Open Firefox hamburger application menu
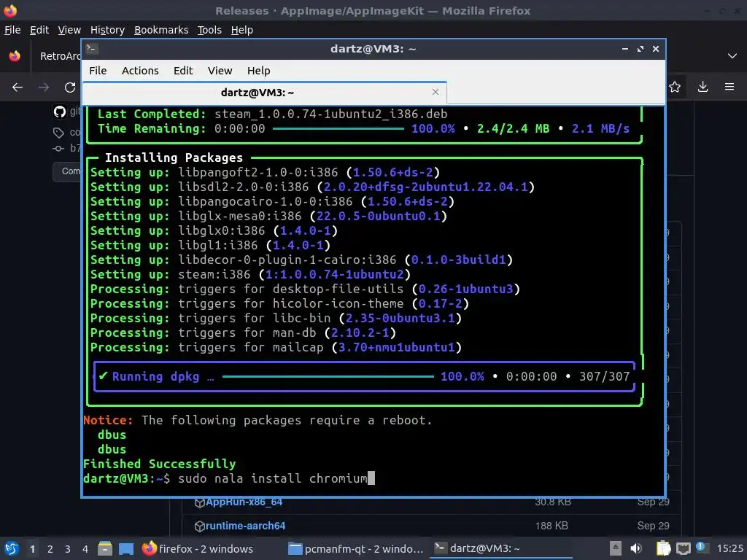This screenshot has height=560, width=747. point(729,87)
